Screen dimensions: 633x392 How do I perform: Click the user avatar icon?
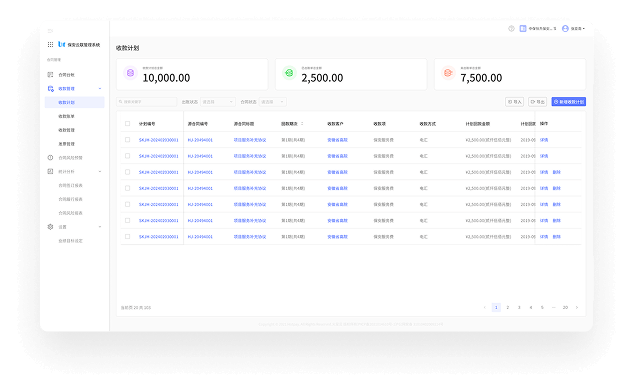[565, 28]
